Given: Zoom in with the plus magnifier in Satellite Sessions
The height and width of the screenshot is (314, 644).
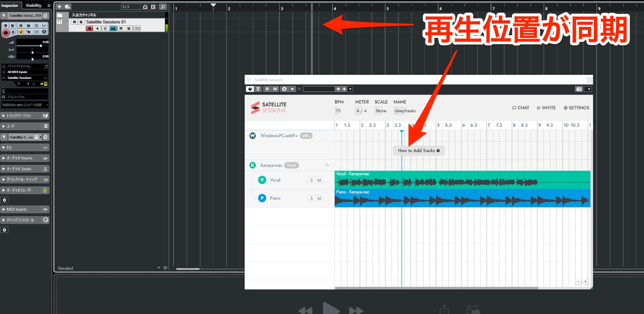Looking at the screenshot, I should pyautogui.click(x=585, y=282).
